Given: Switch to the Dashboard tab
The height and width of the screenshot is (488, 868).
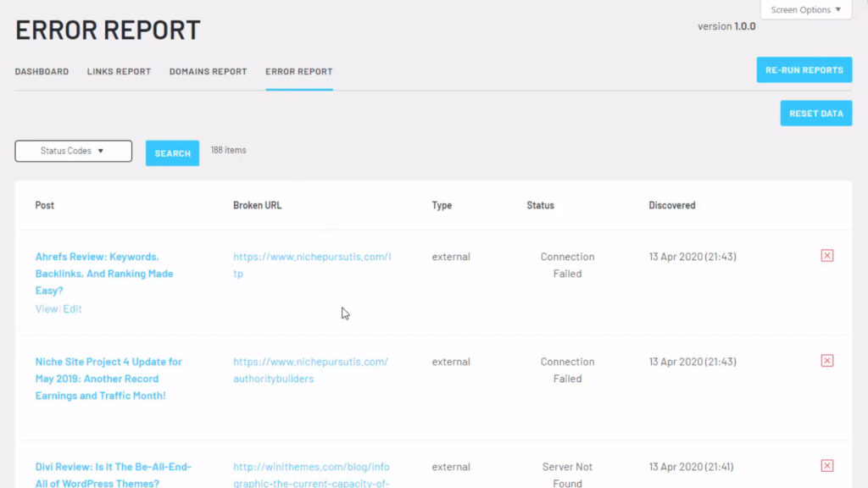Looking at the screenshot, I should tap(42, 71).
